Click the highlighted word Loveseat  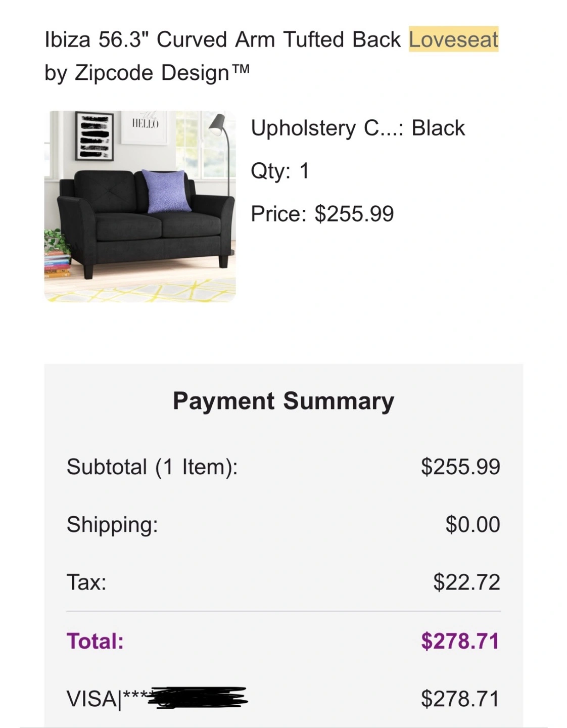(x=453, y=39)
